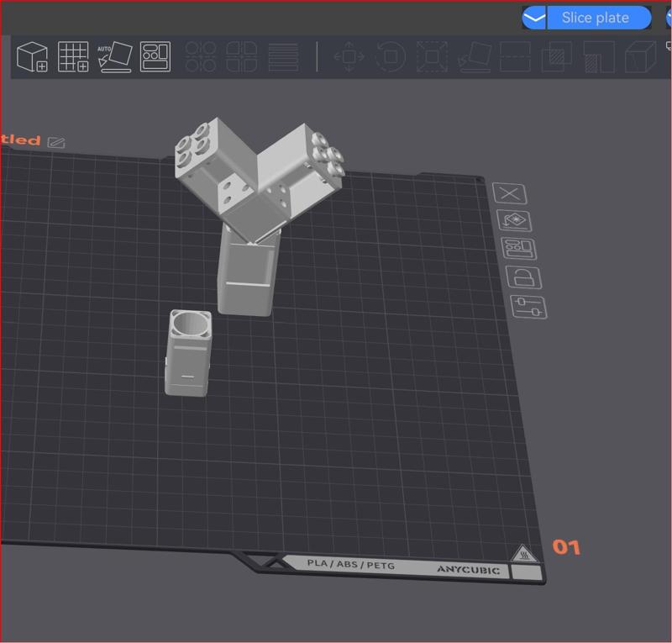The image size is (672, 643).
Task: Select the Move tool
Action: pyautogui.click(x=349, y=56)
